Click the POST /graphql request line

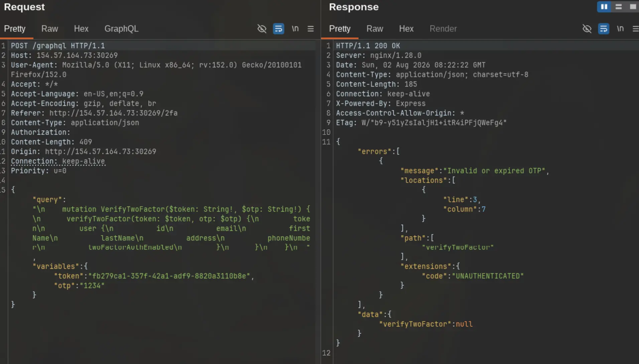pos(58,46)
